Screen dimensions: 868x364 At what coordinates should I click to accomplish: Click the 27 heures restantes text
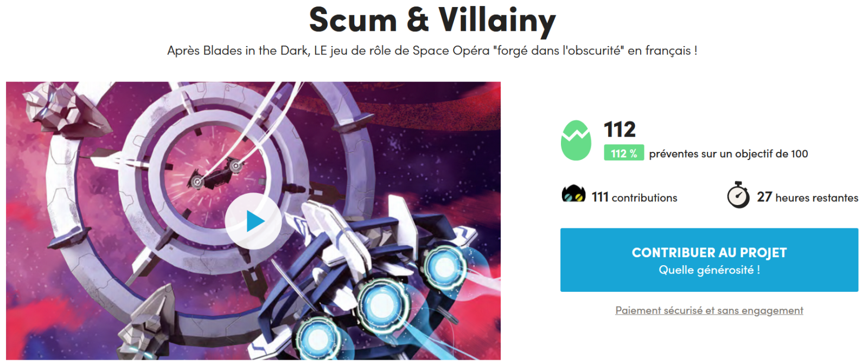(x=807, y=197)
